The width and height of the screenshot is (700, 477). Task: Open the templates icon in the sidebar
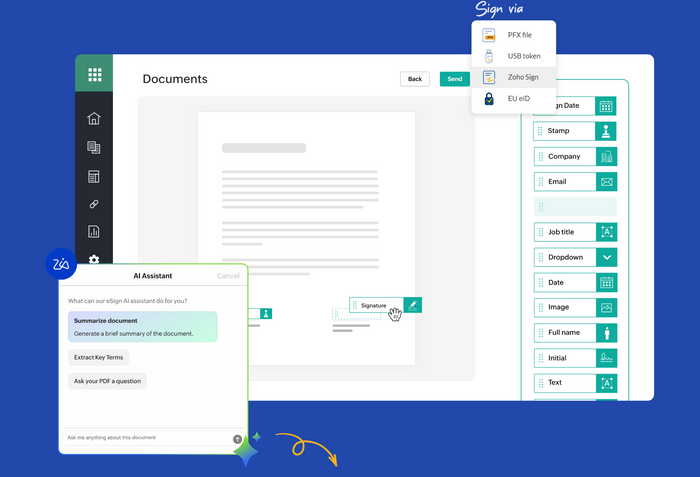(x=94, y=176)
